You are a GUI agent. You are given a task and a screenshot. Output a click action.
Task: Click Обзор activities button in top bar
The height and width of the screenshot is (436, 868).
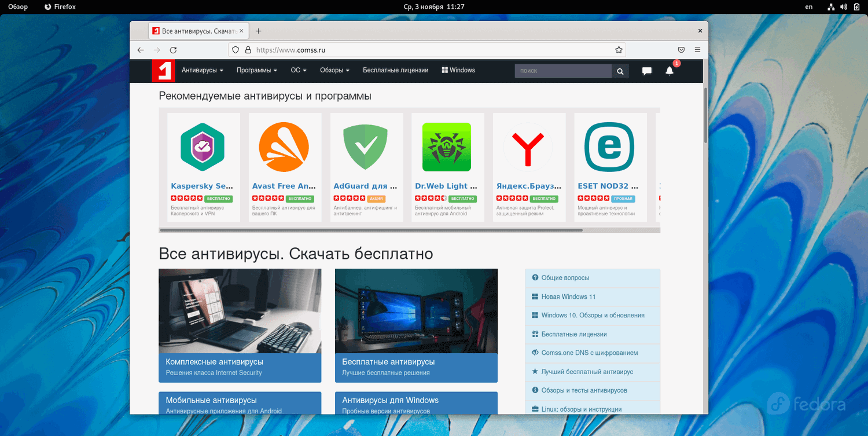(x=18, y=7)
